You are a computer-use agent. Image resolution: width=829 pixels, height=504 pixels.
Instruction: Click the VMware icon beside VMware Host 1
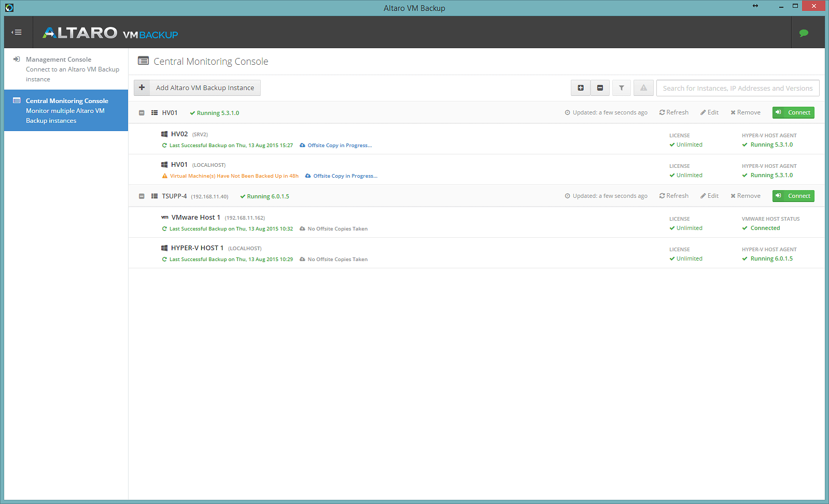click(165, 218)
